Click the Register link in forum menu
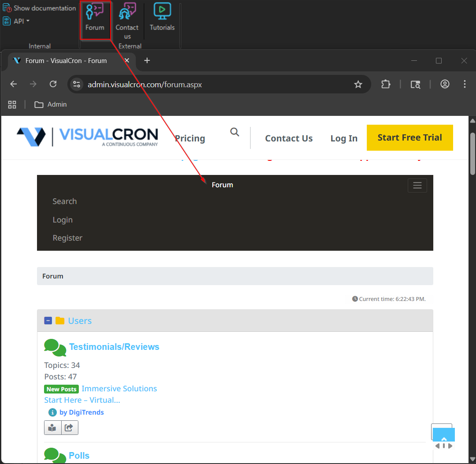The image size is (476, 464). pyautogui.click(x=67, y=238)
